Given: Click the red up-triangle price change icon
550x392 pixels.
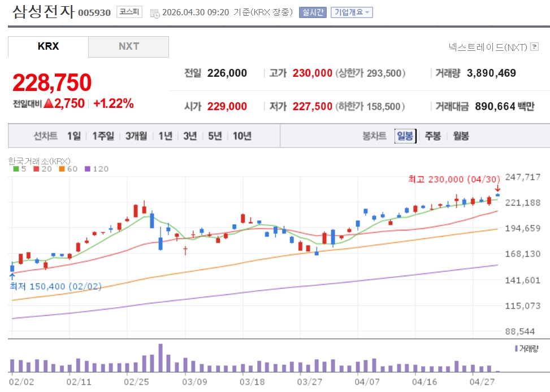Looking at the screenshot, I should pyautogui.click(x=48, y=103).
